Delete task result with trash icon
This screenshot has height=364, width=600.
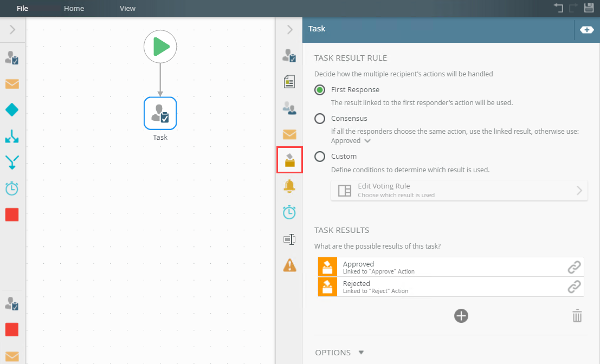[577, 316]
